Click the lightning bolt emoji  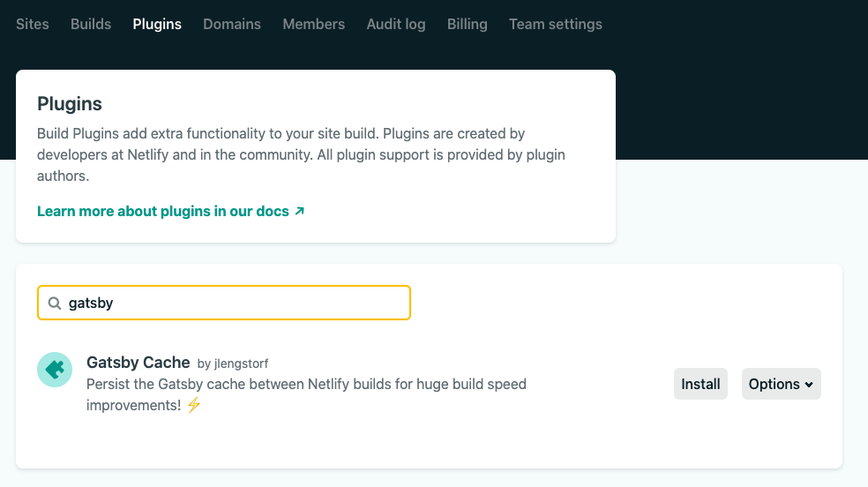pos(194,405)
